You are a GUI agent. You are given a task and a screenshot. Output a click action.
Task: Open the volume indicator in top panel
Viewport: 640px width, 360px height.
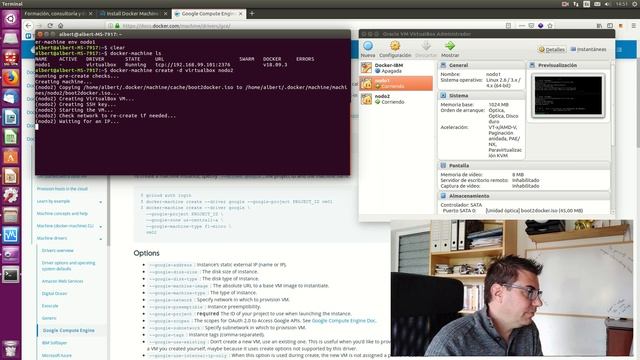coord(607,4)
